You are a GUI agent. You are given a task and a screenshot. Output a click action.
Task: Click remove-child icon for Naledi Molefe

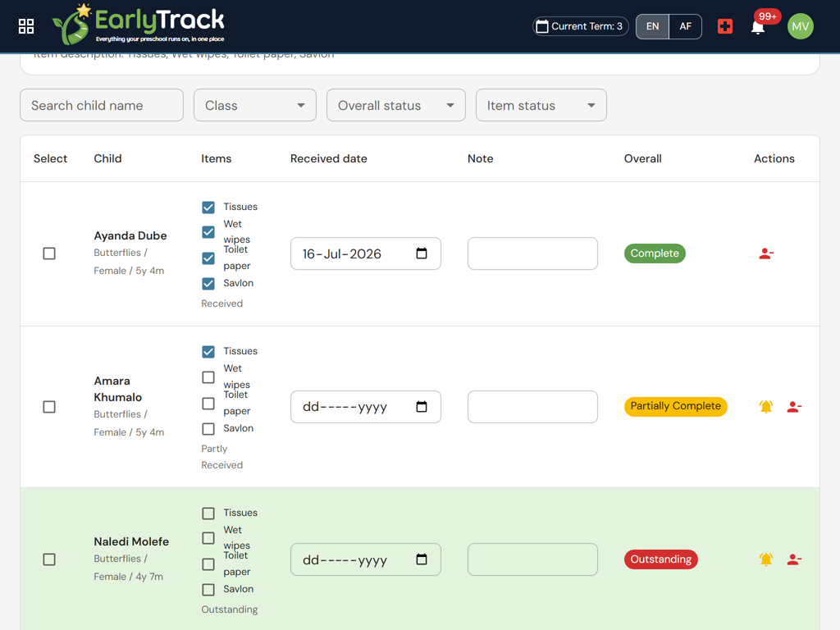tap(794, 559)
